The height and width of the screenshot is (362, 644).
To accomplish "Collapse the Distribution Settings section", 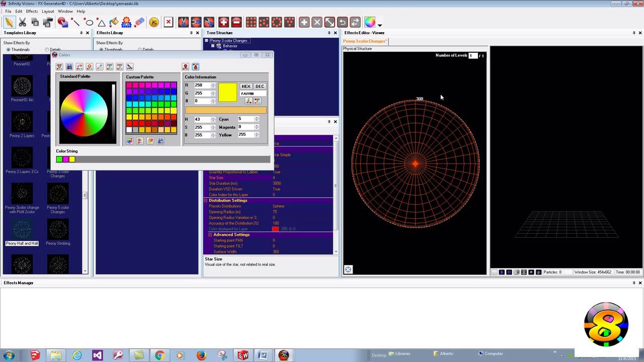I will [205, 201].
